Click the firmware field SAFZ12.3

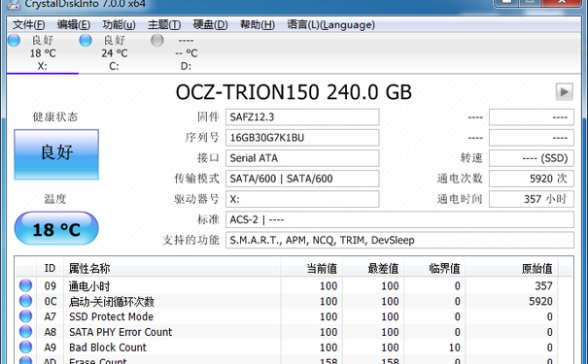click(x=302, y=117)
